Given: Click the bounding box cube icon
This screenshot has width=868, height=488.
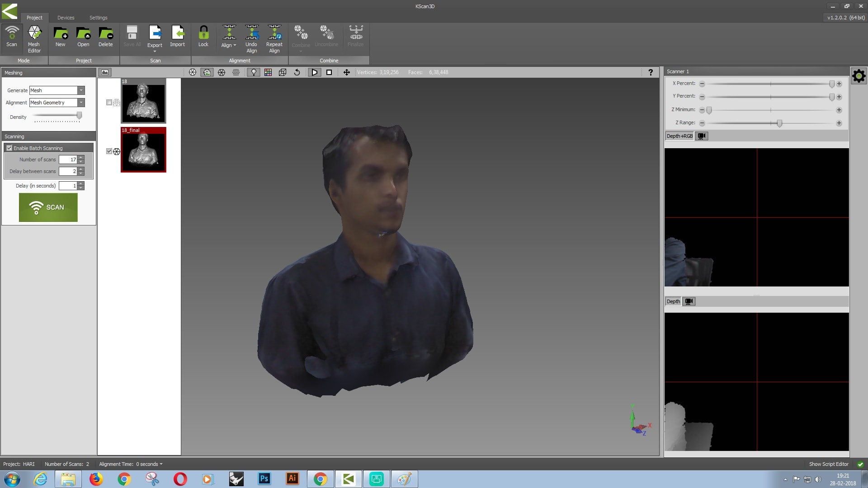Looking at the screenshot, I should coord(283,72).
